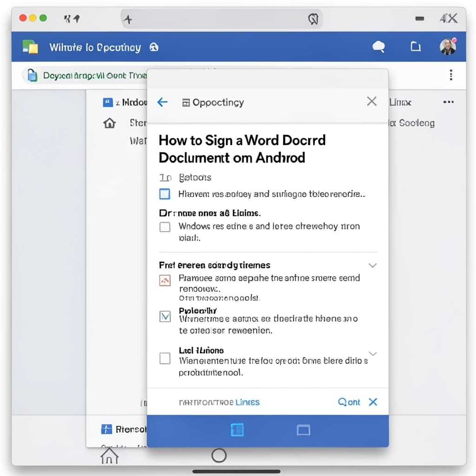Click the browser address bar field
This screenshot has height=476, width=476.
click(222, 19)
